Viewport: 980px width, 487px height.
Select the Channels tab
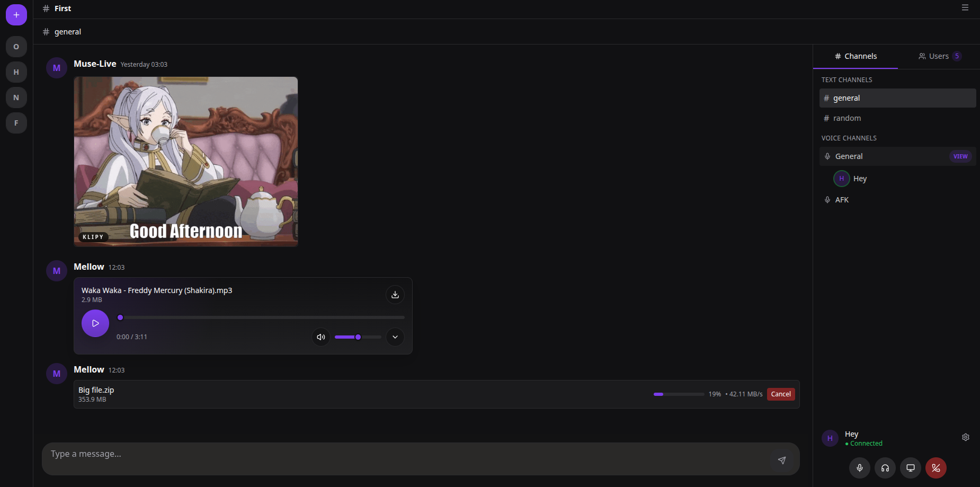[856, 56]
